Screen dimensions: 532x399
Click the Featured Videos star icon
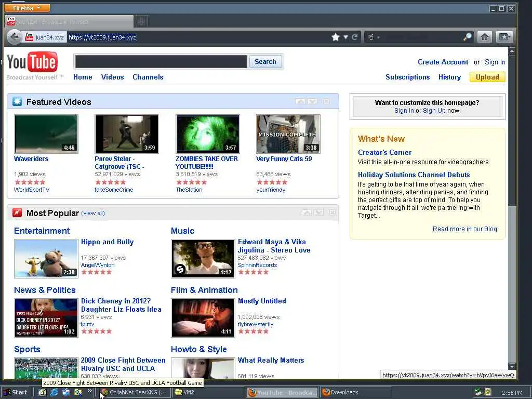coord(17,101)
